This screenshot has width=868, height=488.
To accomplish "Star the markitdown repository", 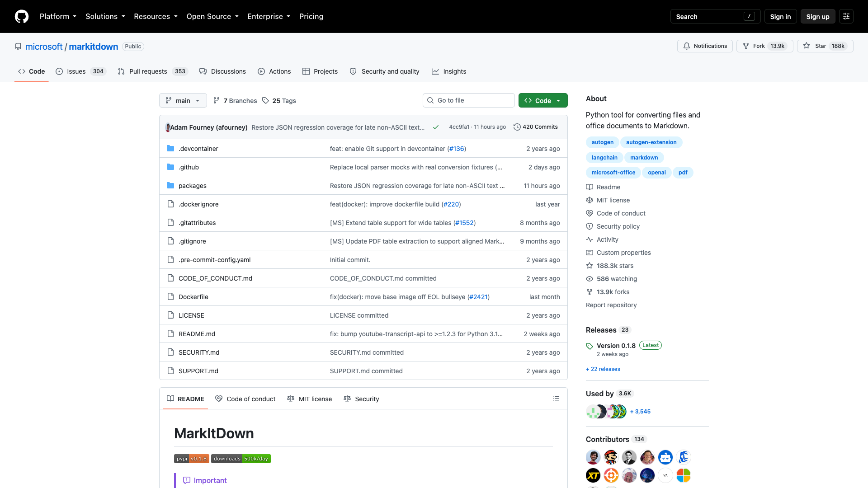I will (x=825, y=46).
